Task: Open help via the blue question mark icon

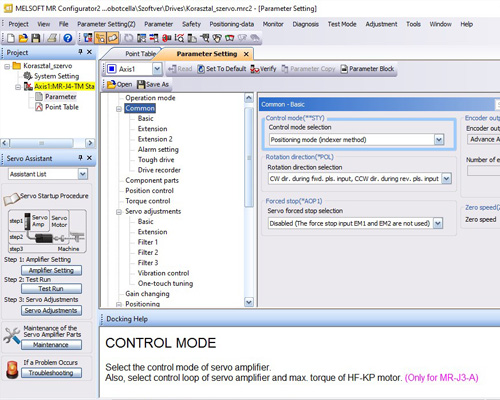Action: pos(68,38)
